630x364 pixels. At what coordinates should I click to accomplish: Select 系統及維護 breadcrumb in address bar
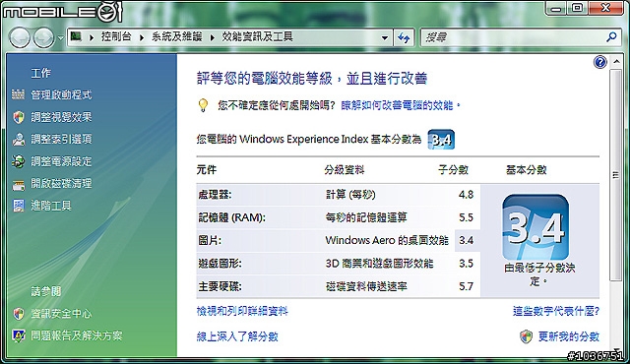[x=177, y=37]
